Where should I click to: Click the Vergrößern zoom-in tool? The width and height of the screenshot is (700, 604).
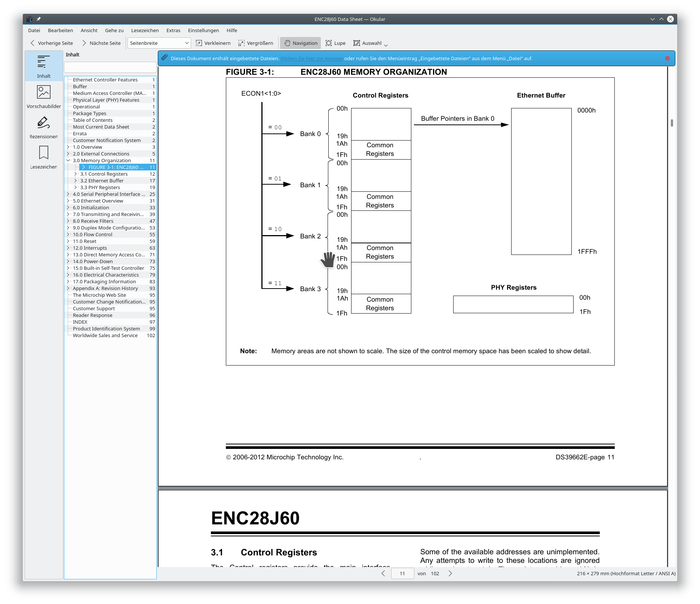(x=256, y=43)
